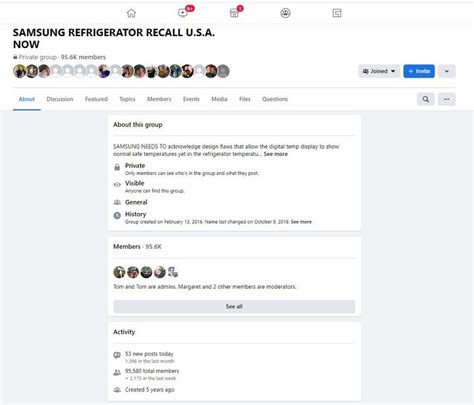Click the History clock icon

coord(117,216)
